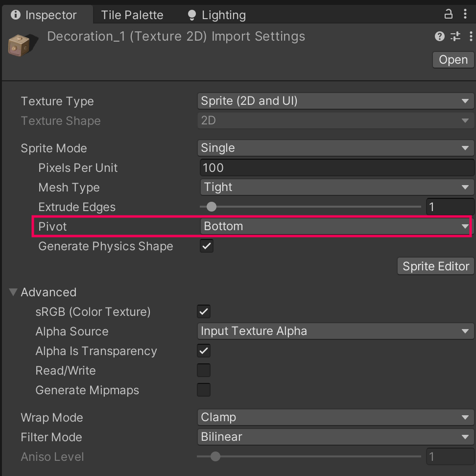Click the Open button
The height and width of the screenshot is (476, 476).
(x=453, y=60)
